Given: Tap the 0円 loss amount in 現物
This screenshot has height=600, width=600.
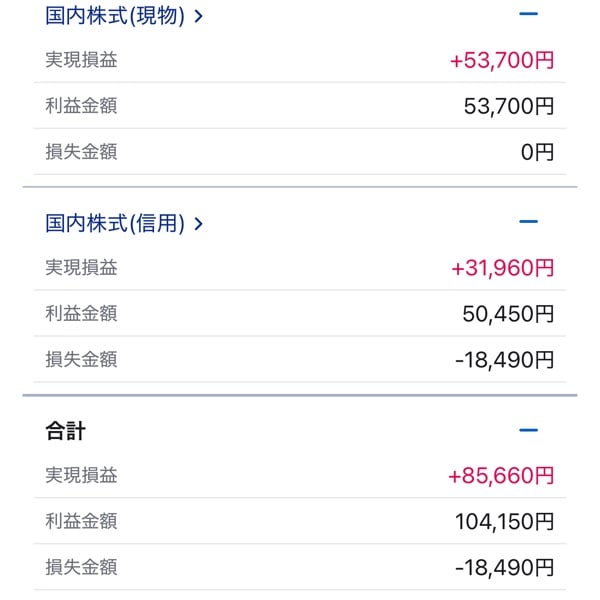Looking at the screenshot, I should coord(537,152).
